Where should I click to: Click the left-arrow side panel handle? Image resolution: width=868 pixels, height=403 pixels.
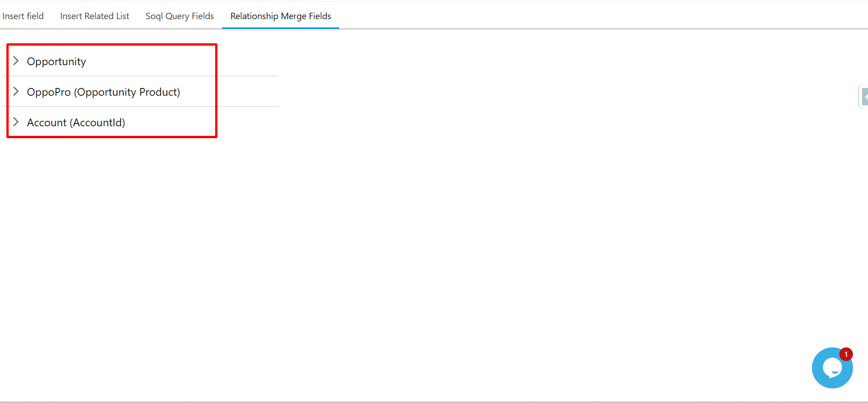[863, 97]
